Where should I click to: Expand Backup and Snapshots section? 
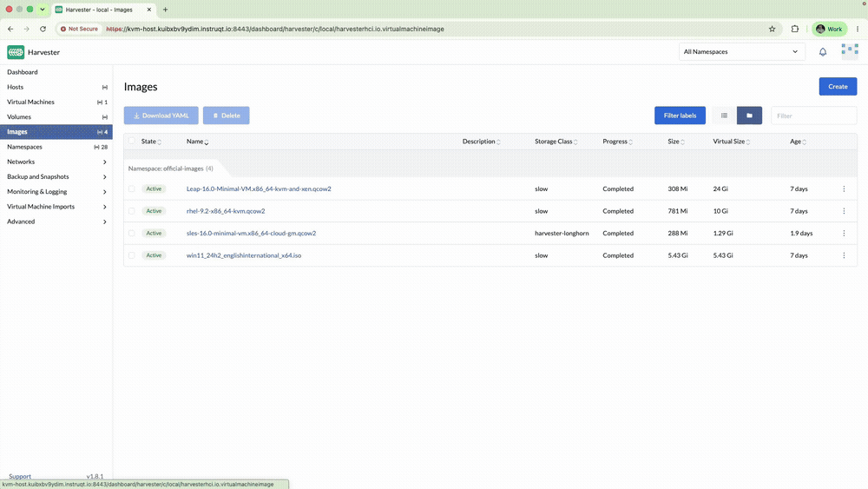[x=56, y=176]
